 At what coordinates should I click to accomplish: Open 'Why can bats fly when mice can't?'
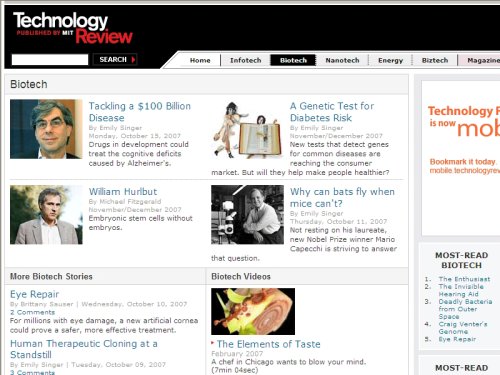pyautogui.click(x=342, y=198)
